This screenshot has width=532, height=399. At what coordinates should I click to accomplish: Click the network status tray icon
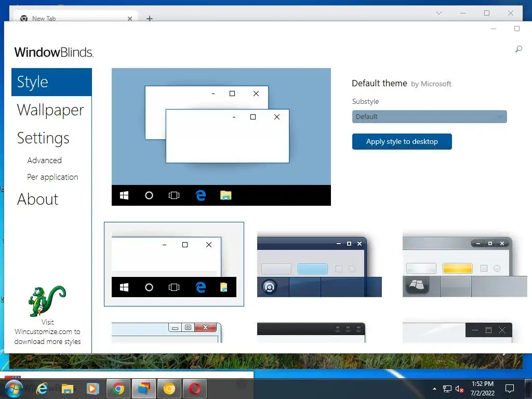447,389
